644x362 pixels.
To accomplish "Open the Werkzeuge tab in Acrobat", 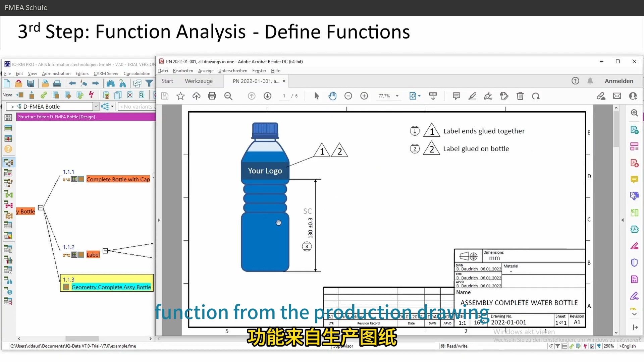I will coord(199,81).
